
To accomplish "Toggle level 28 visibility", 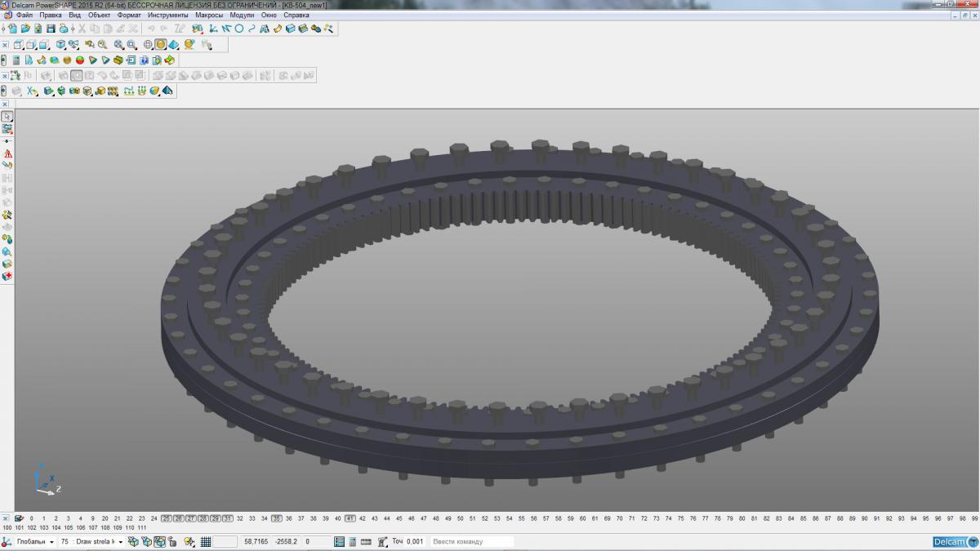I will pyautogui.click(x=203, y=518).
